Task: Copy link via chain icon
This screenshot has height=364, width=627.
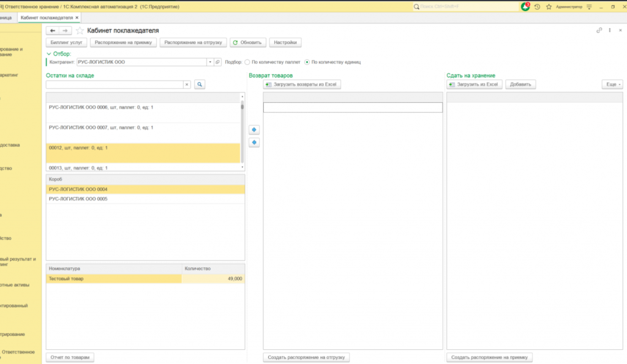Action: 599,30
